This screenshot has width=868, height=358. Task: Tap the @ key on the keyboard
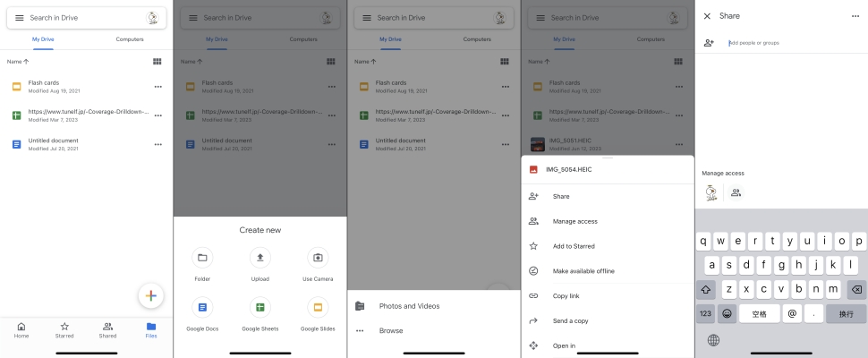tap(792, 314)
